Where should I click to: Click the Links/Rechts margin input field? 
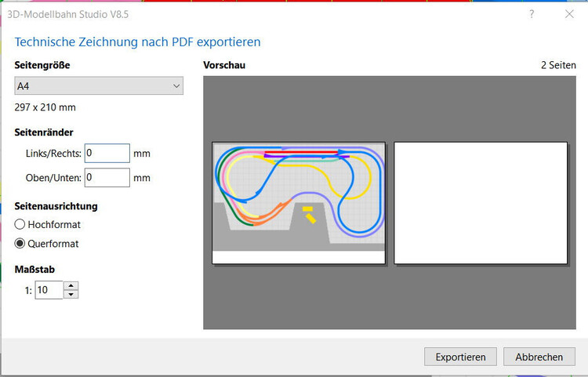[x=107, y=154]
